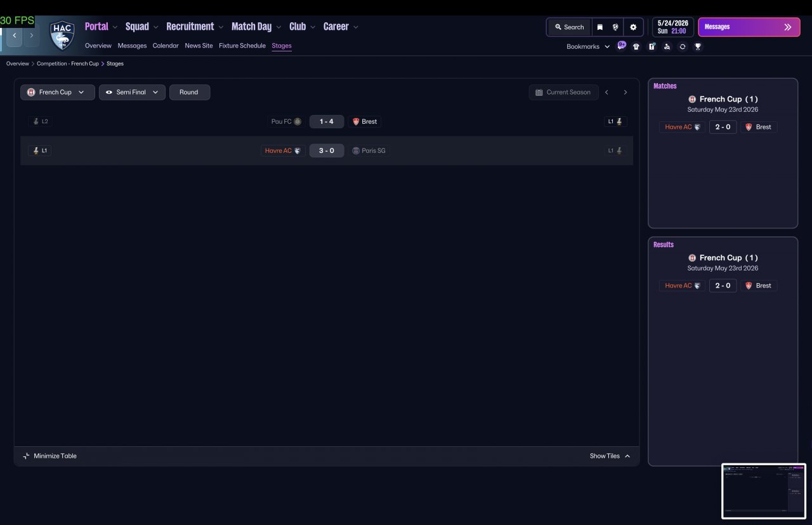The height and width of the screenshot is (525, 812).
Task: Click Brest's badge in the Matches panel
Action: (x=749, y=127)
